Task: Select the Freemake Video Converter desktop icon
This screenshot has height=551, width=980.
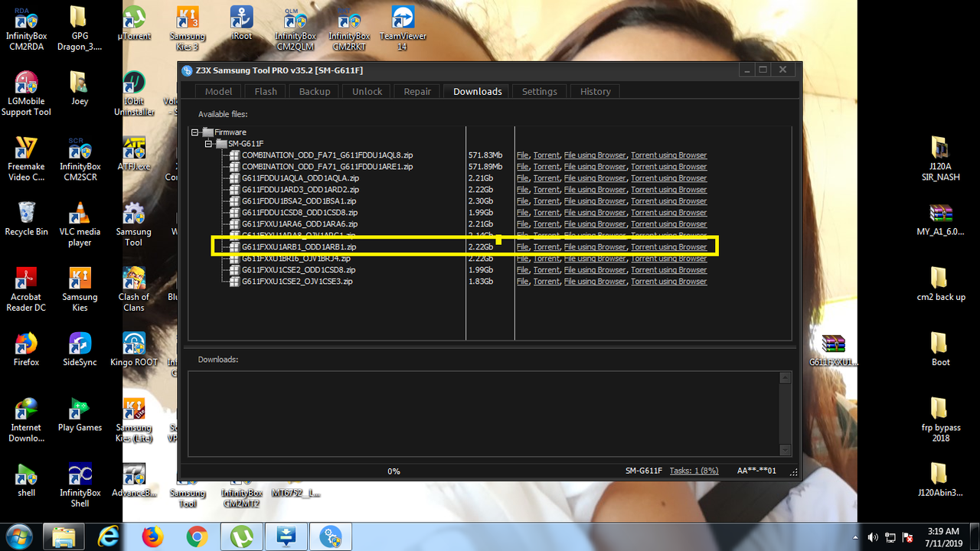Action: pyautogui.click(x=26, y=159)
